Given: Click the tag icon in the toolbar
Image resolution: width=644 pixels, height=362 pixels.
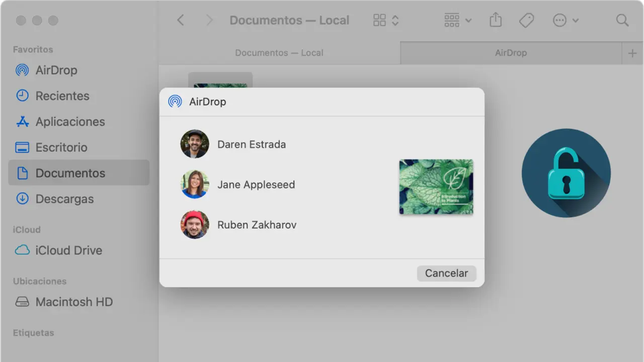Looking at the screenshot, I should click(x=526, y=20).
